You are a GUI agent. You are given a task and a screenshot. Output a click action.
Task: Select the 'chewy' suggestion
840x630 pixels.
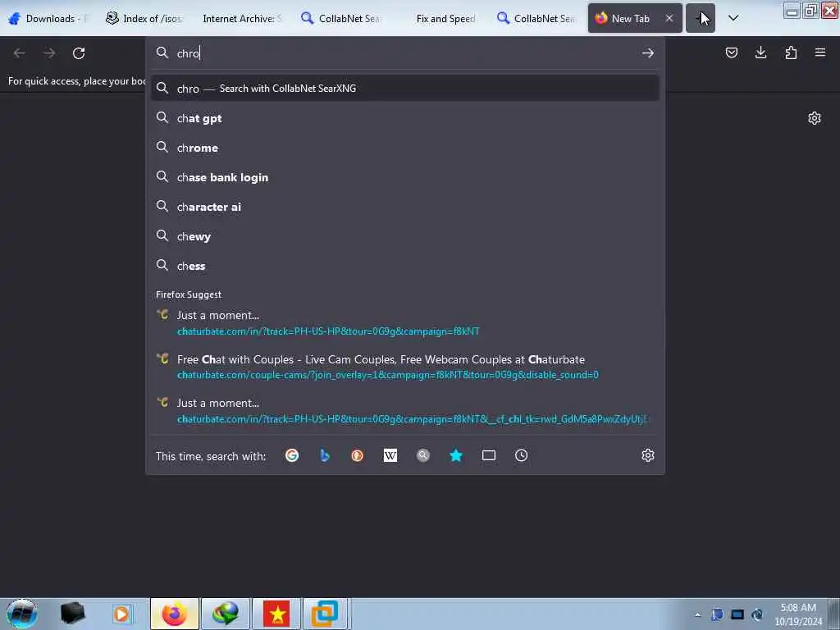pyautogui.click(x=405, y=236)
